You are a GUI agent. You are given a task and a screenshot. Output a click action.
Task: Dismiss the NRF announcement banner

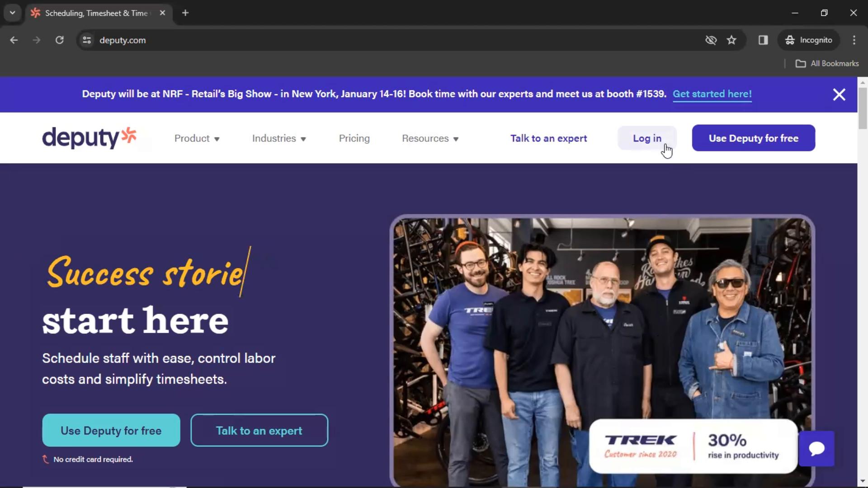coord(839,94)
